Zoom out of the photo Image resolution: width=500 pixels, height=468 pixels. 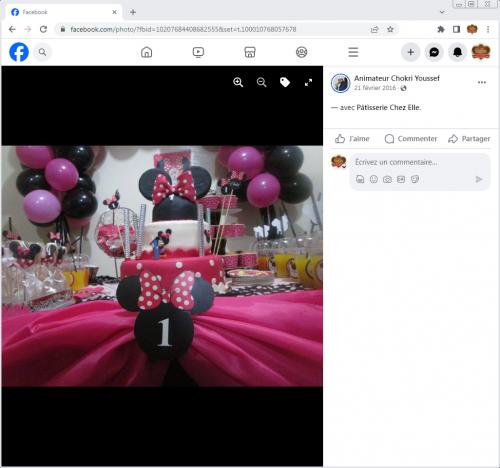262,82
